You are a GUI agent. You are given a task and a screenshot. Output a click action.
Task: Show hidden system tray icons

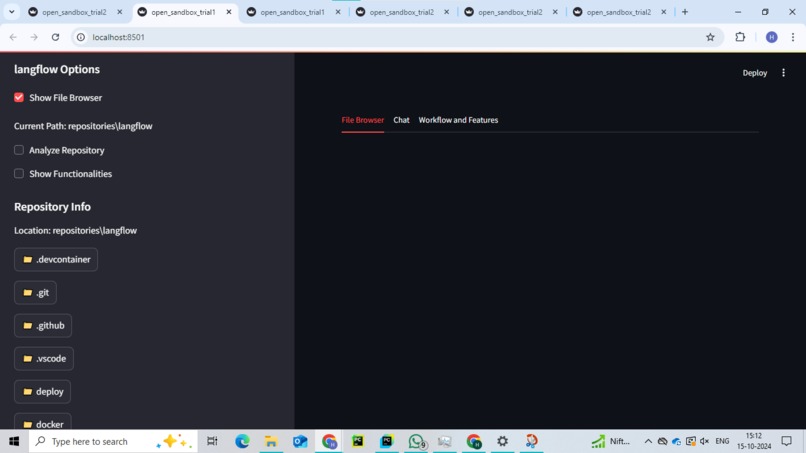click(648, 441)
